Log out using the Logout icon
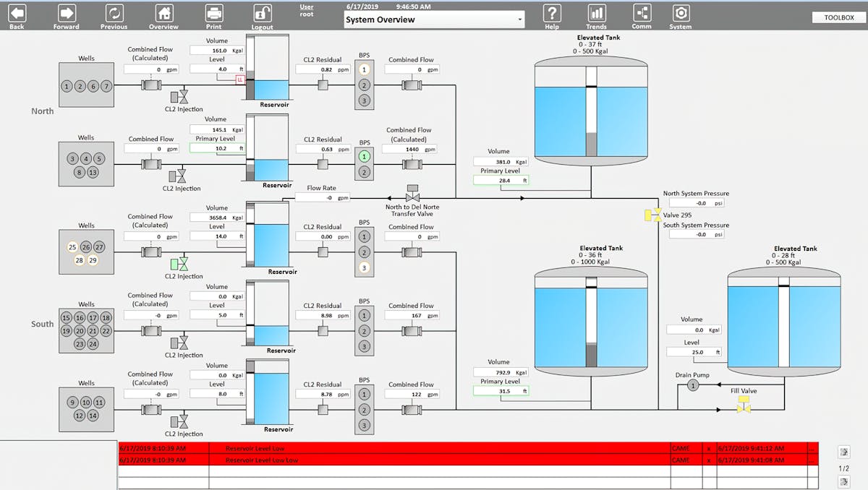The image size is (868, 490). 261,14
